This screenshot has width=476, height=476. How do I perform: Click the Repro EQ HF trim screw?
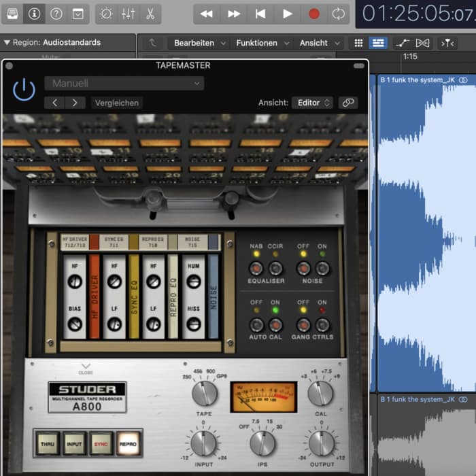click(x=154, y=282)
